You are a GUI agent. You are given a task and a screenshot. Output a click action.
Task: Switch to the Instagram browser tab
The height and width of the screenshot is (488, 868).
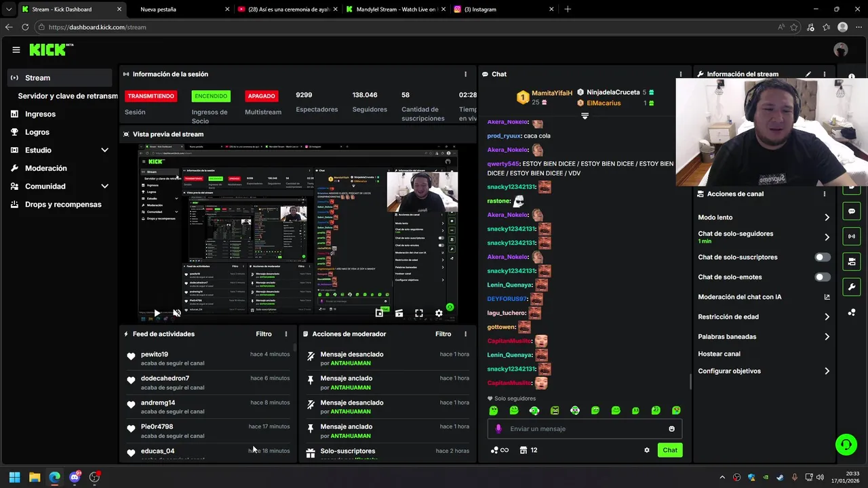tap(502, 9)
